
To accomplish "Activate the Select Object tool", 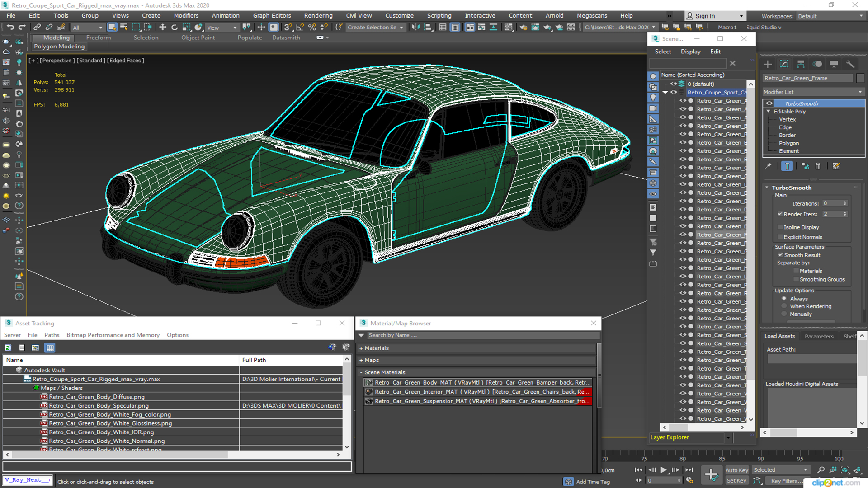I will [112, 28].
